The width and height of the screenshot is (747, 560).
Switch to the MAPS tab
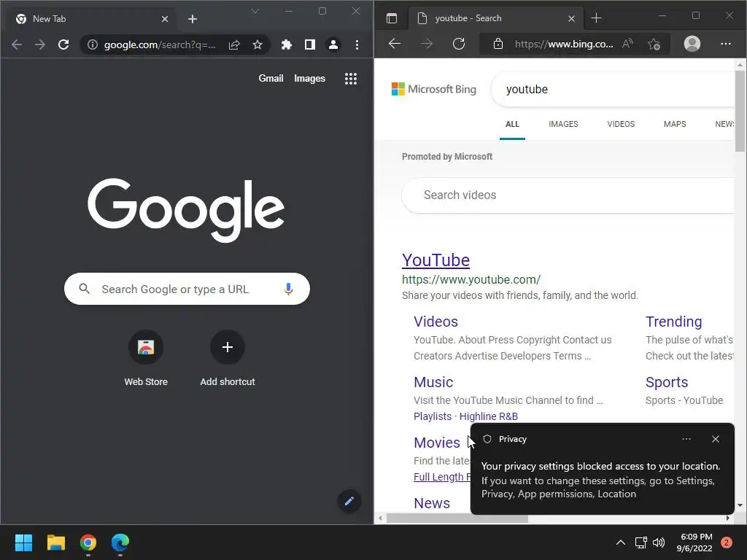click(x=675, y=124)
